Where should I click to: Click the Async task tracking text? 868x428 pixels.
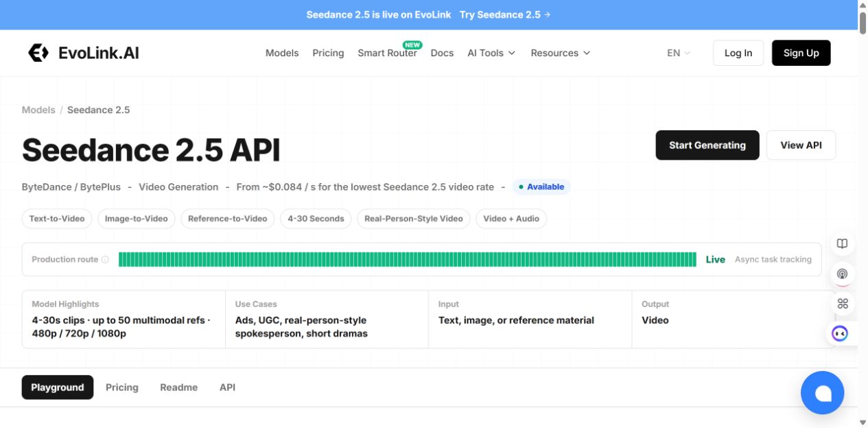point(773,259)
